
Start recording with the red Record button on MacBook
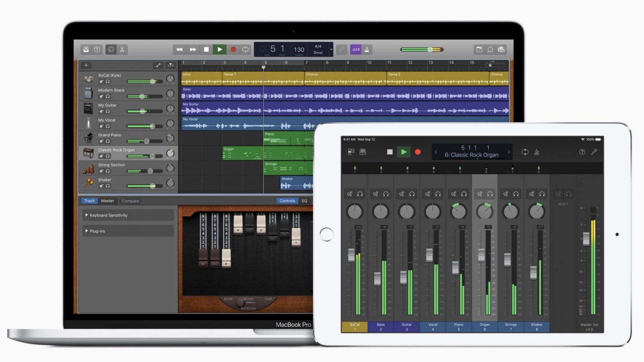(233, 49)
